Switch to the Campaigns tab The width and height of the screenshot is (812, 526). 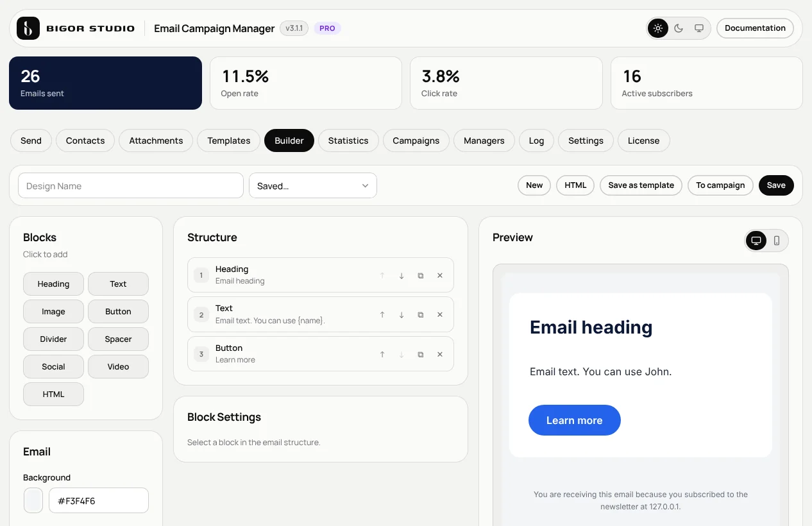[x=416, y=140]
